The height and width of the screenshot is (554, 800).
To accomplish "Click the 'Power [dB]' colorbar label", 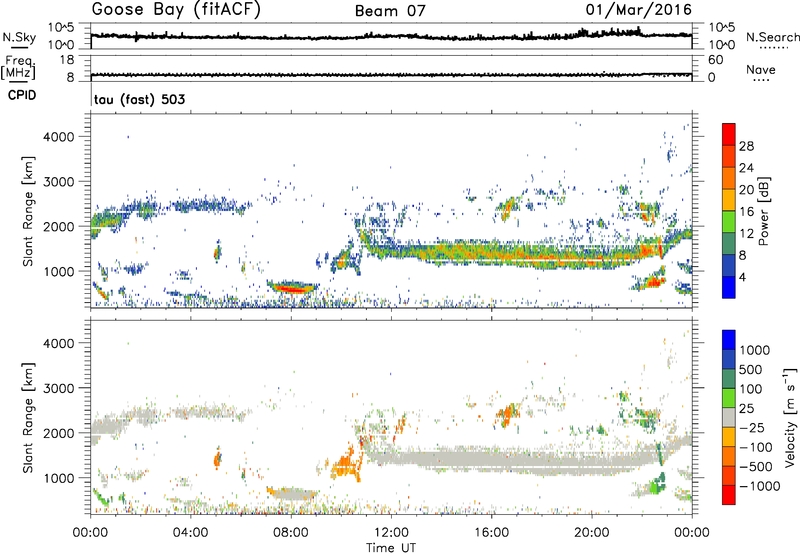I will 764,211.
